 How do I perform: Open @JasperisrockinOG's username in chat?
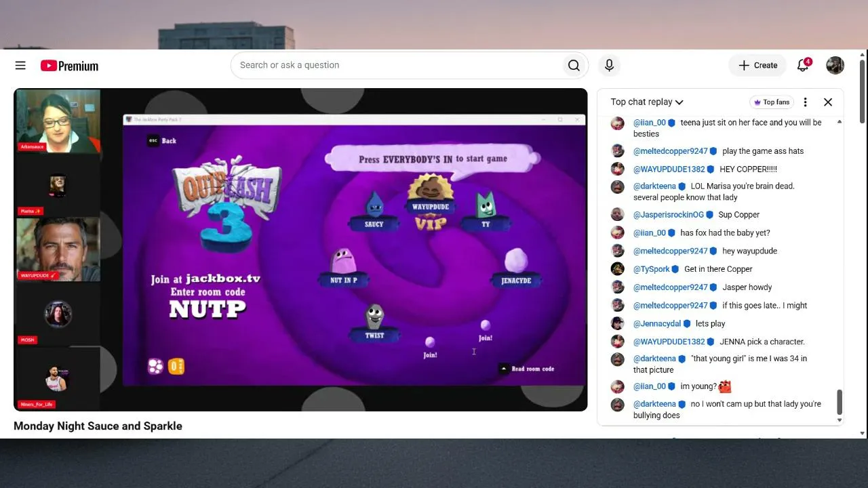click(x=669, y=215)
